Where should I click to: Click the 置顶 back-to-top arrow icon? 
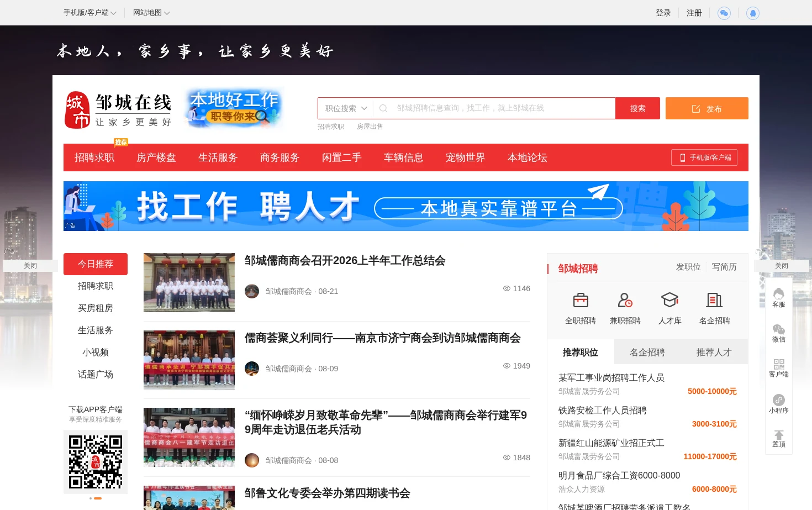[x=779, y=435]
